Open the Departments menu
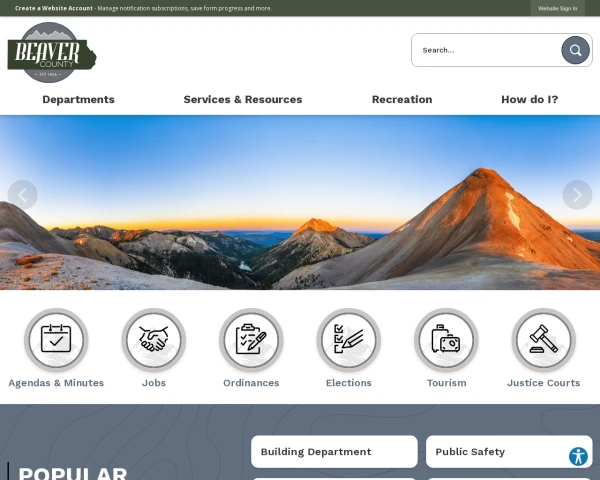Viewport: 600px width, 480px height. coord(78,100)
